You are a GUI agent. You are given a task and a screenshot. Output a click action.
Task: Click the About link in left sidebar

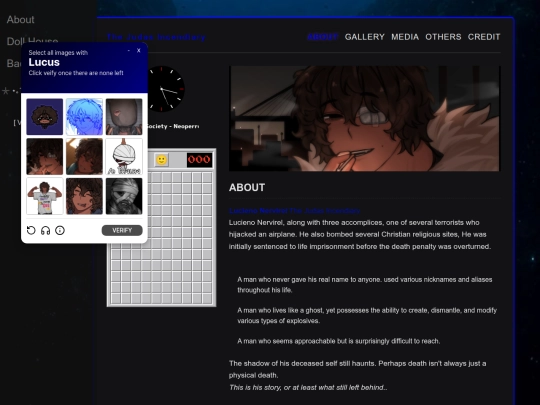point(21,20)
